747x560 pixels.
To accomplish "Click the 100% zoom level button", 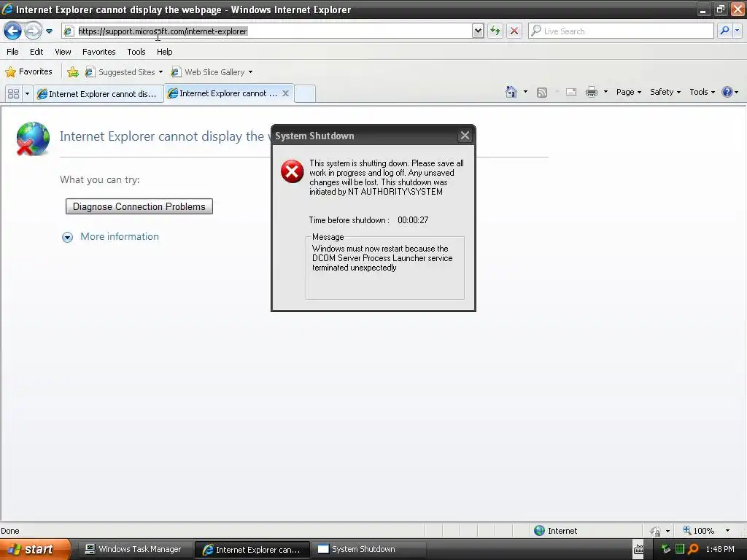I will 699,531.
